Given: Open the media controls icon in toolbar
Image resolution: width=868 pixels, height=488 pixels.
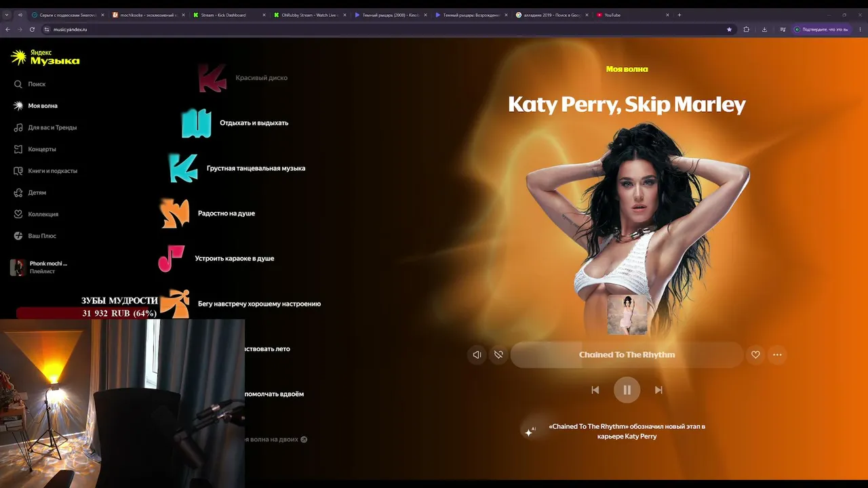Looking at the screenshot, I should [x=783, y=29].
